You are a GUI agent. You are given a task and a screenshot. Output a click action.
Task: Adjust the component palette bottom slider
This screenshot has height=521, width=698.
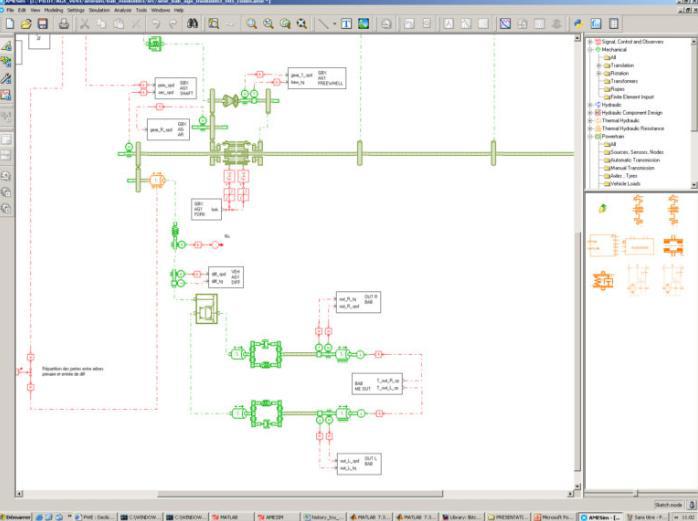coord(636,493)
